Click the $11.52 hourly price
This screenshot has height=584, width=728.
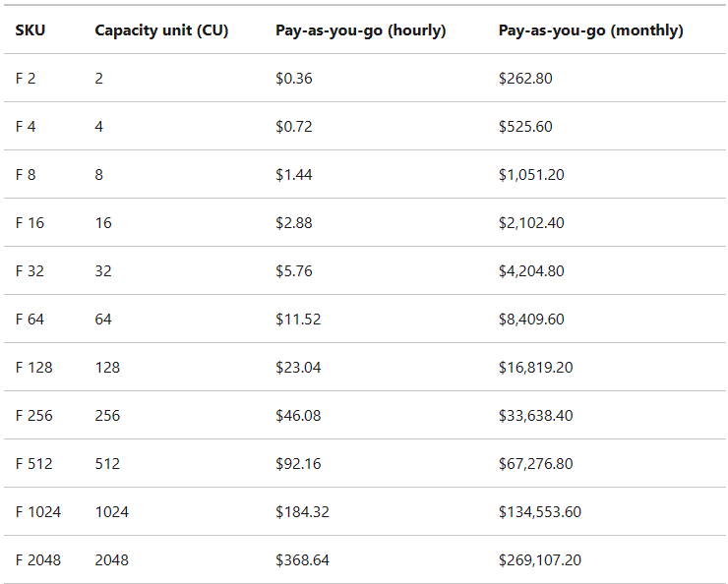click(x=298, y=320)
